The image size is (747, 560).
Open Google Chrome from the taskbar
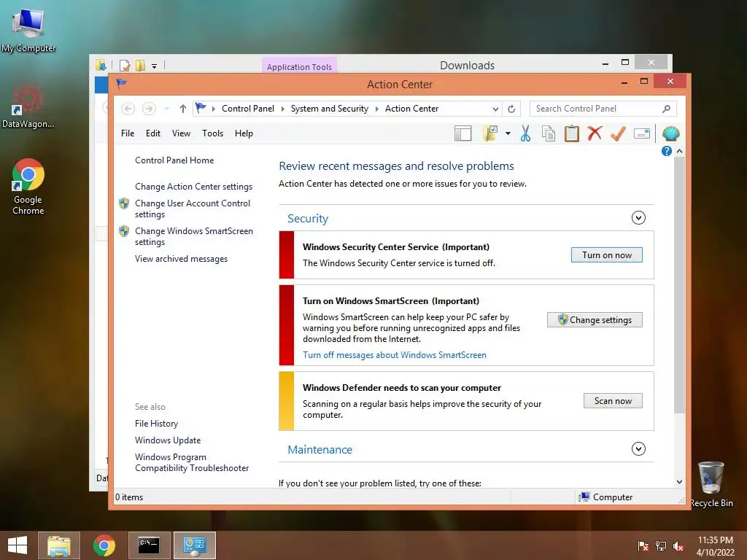[x=104, y=545]
